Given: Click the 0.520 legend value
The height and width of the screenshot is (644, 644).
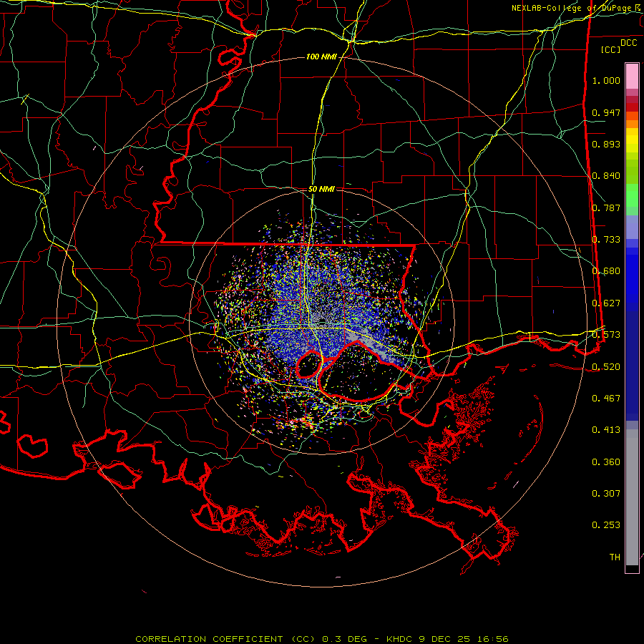Looking at the screenshot, I should point(606,367).
